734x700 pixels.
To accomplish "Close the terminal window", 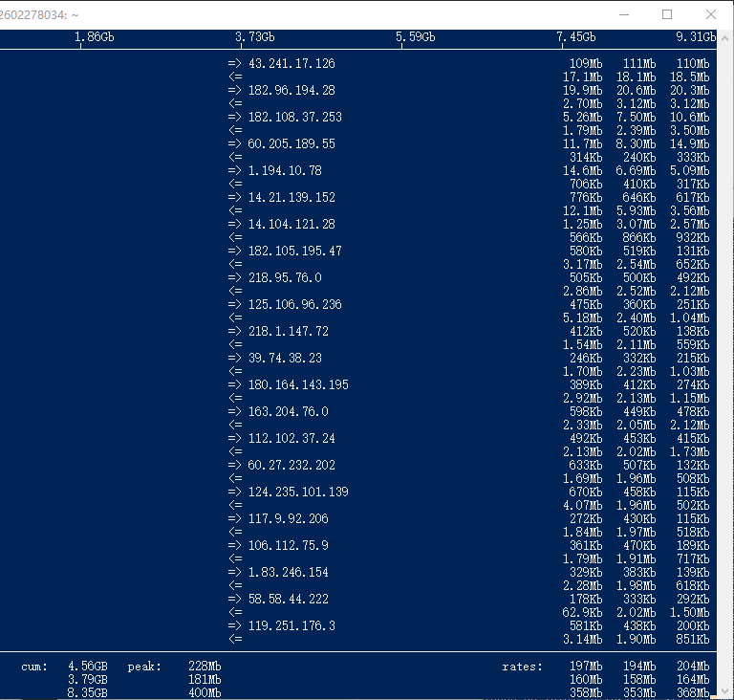I will coord(711,14).
